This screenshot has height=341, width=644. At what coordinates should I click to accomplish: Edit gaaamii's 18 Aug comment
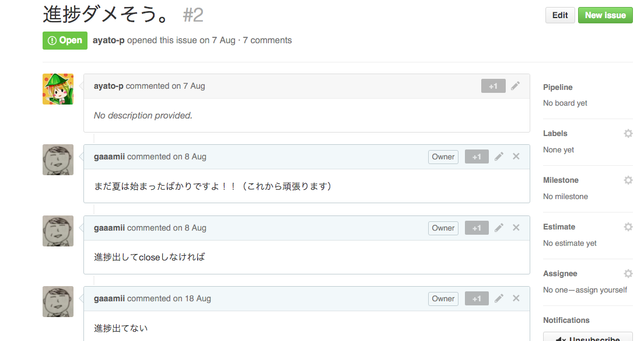[x=499, y=298]
